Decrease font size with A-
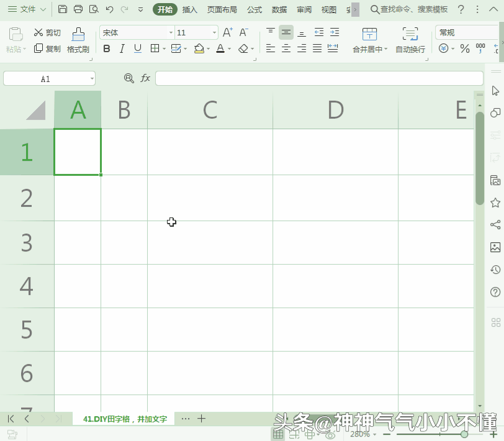Viewport: 504px width, 441px height. point(244,32)
